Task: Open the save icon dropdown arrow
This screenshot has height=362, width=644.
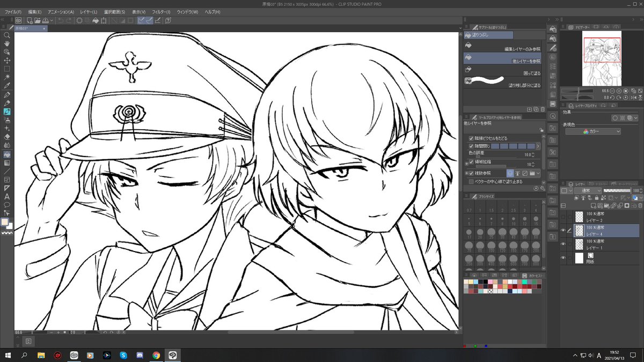Action: (51, 20)
